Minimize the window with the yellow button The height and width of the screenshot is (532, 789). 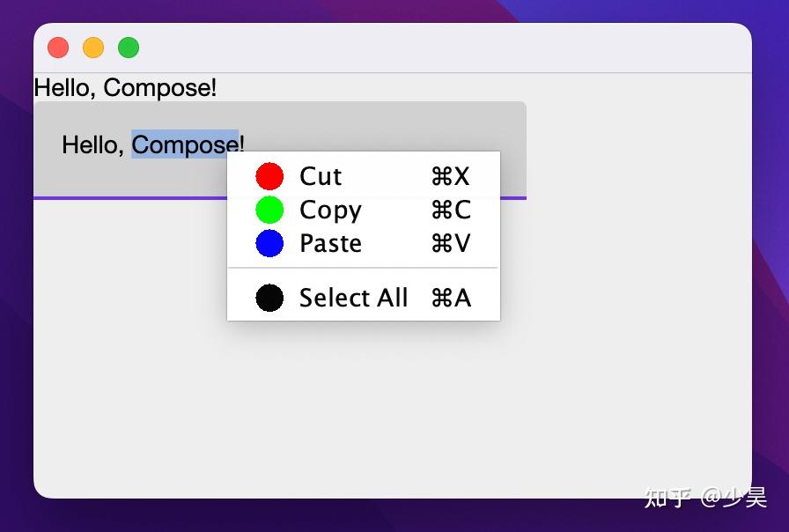[93, 48]
